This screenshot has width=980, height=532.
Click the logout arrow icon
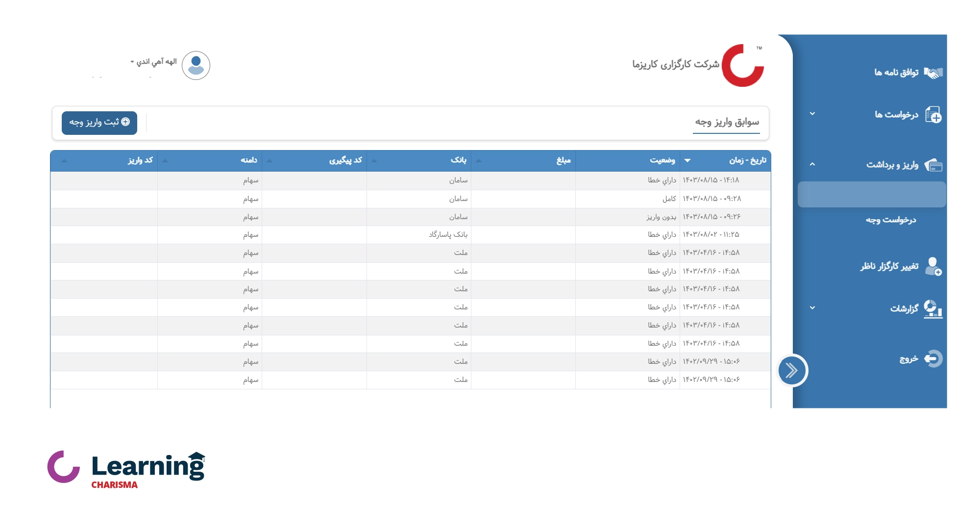(x=933, y=359)
